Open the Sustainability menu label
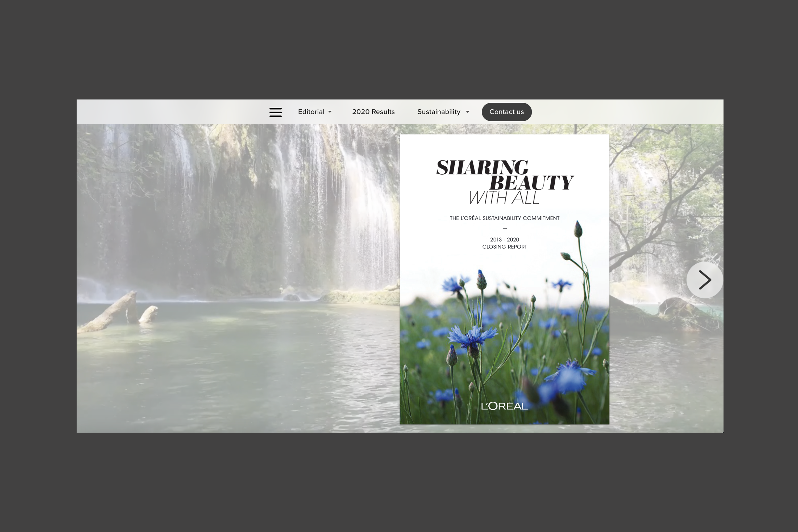 click(x=438, y=112)
